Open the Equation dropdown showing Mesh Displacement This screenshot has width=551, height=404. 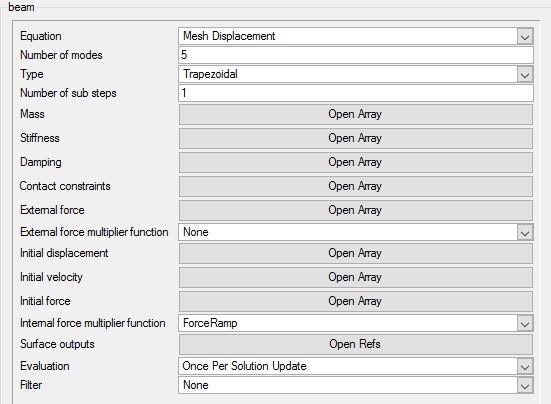pyautogui.click(x=356, y=36)
